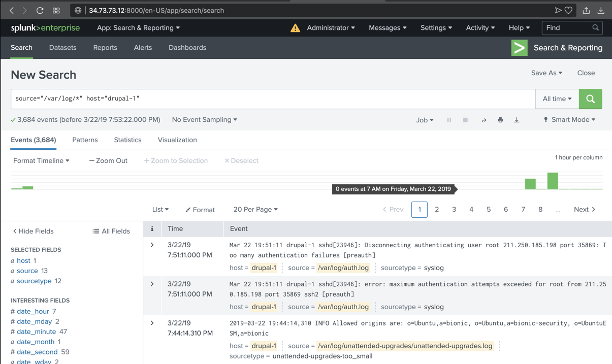
Task: Open the Smart Mode dropdown
Action: (x=569, y=120)
